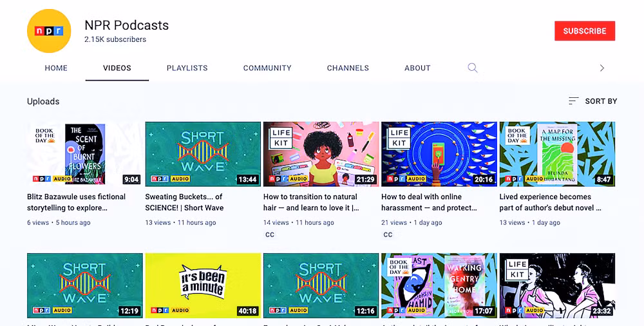The image size is (644, 326).
Task: Click the '2.15K subscribers' text
Action: [115, 39]
